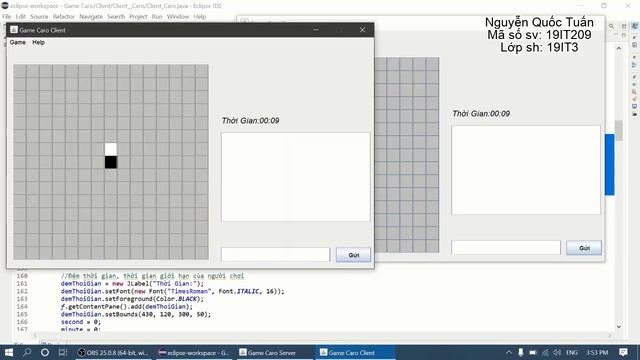Click code line 'demThoiGian = new JLabel'
Viewport: 640px width, 360px height.
132,284
